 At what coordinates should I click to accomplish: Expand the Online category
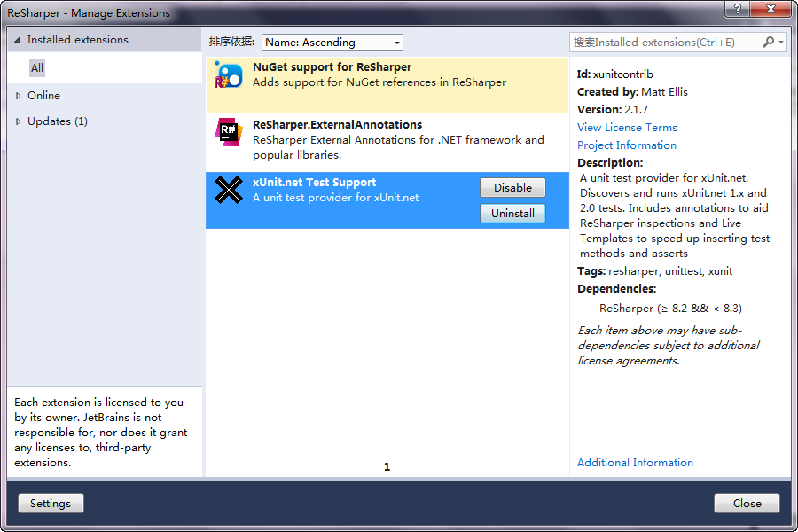tap(19, 96)
